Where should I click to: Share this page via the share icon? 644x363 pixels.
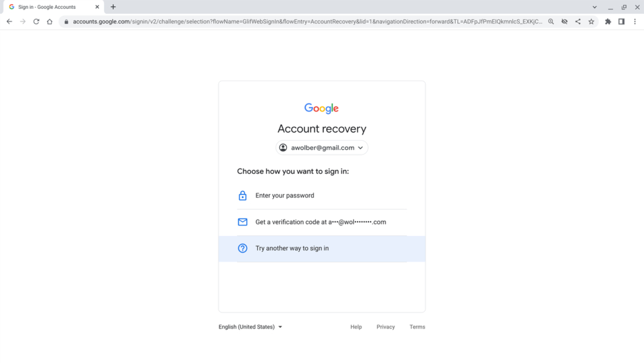(x=578, y=21)
